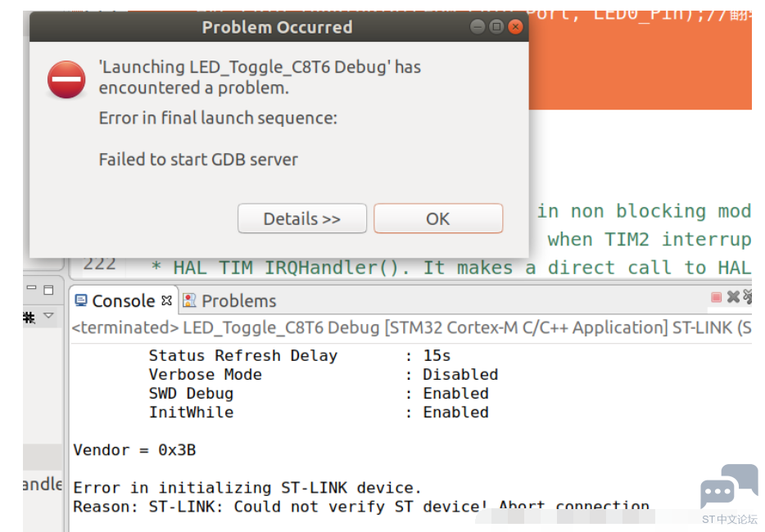Click OK in the Problem Occurred dialog
Image resolution: width=765 pixels, height=532 pixels.
[x=438, y=219]
